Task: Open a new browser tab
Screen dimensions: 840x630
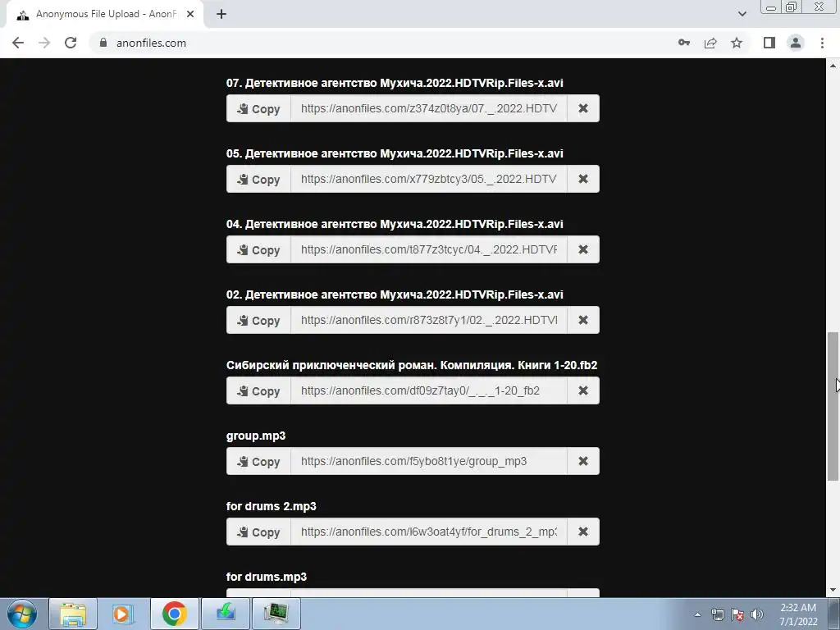Action: 221,15
